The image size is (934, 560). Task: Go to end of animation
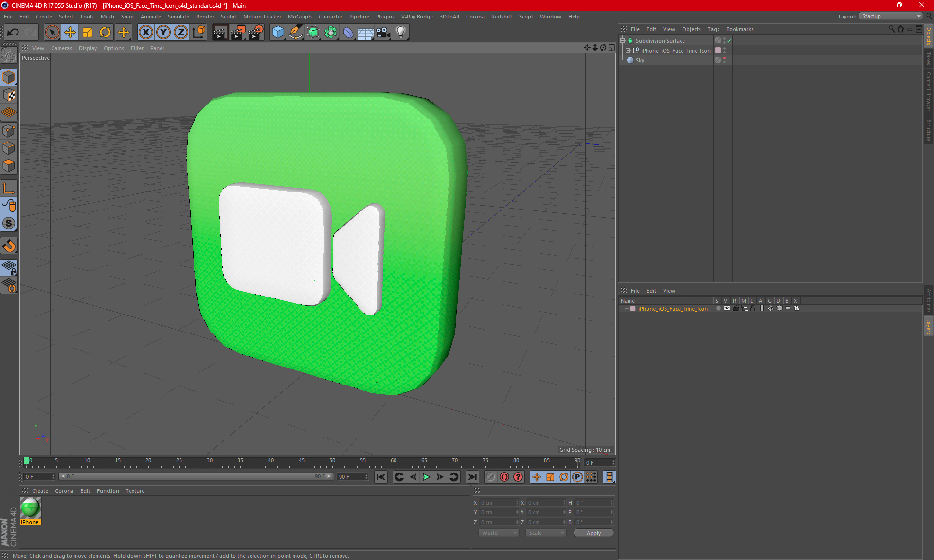[472, 477]
